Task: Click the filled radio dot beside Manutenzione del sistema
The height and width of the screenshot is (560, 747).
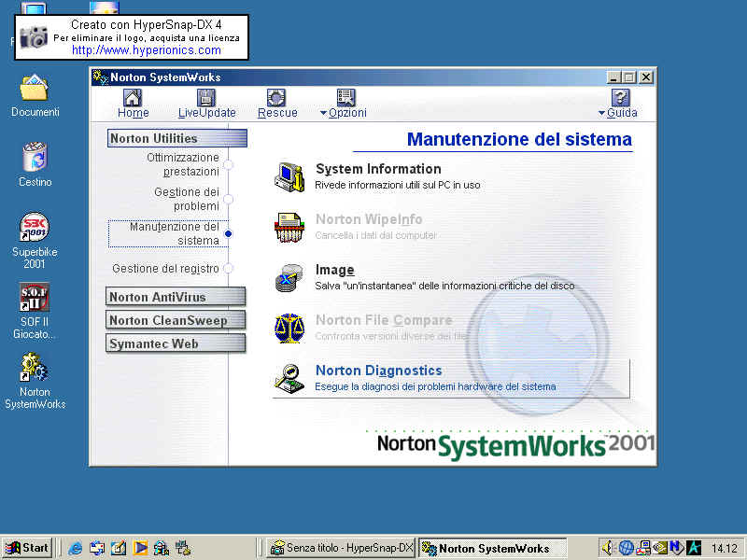Action: point(228,234)
